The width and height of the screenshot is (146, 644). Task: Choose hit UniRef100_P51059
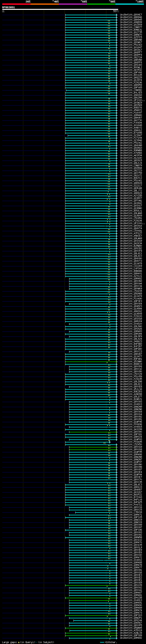click(131, 376)
